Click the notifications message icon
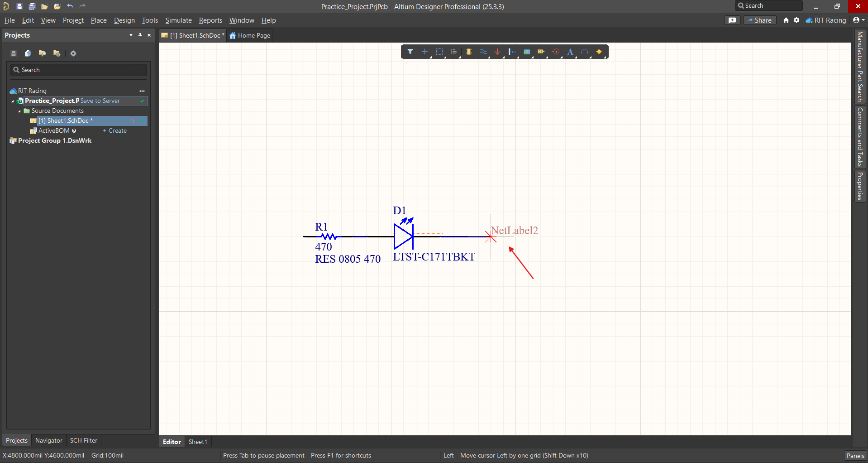This screenshot has height=463, width=868. 732,20
